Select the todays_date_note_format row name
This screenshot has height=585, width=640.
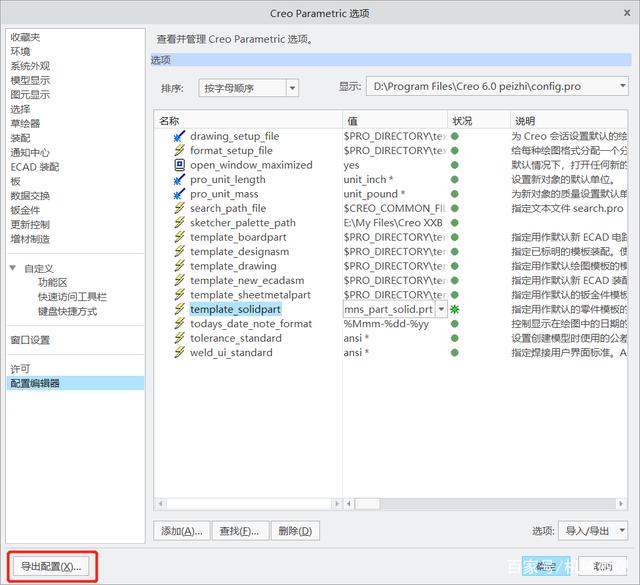pyautogui.click(x=251, y=324)
